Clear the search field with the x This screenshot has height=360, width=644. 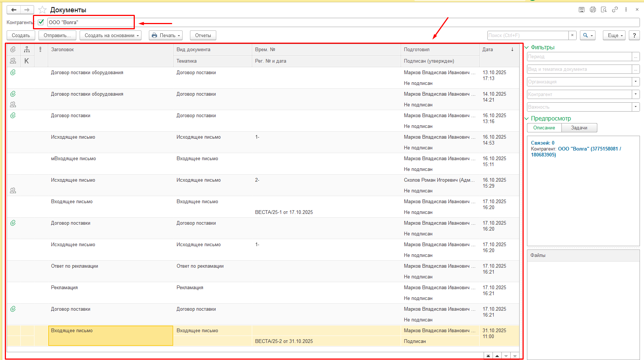pos(572,35)
